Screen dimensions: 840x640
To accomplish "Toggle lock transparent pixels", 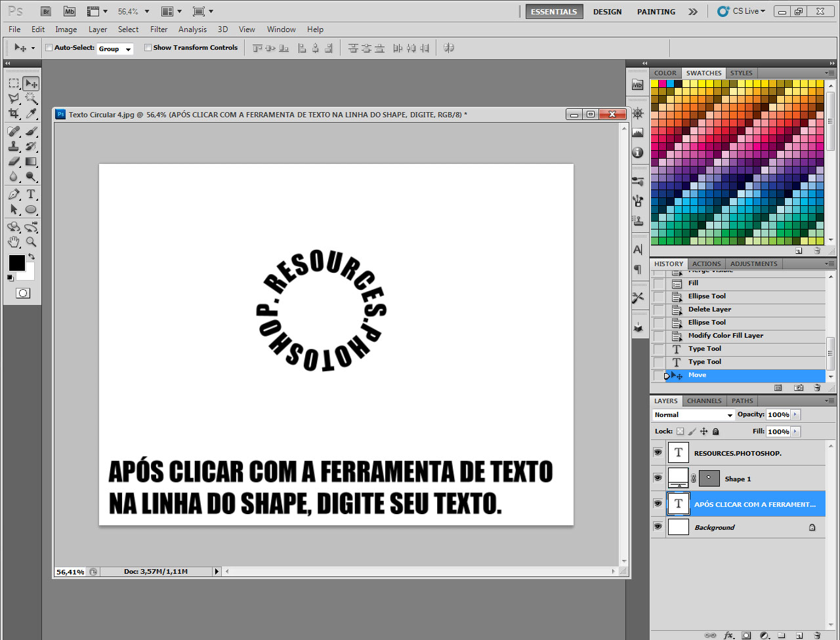I will (x=680, y=431).
